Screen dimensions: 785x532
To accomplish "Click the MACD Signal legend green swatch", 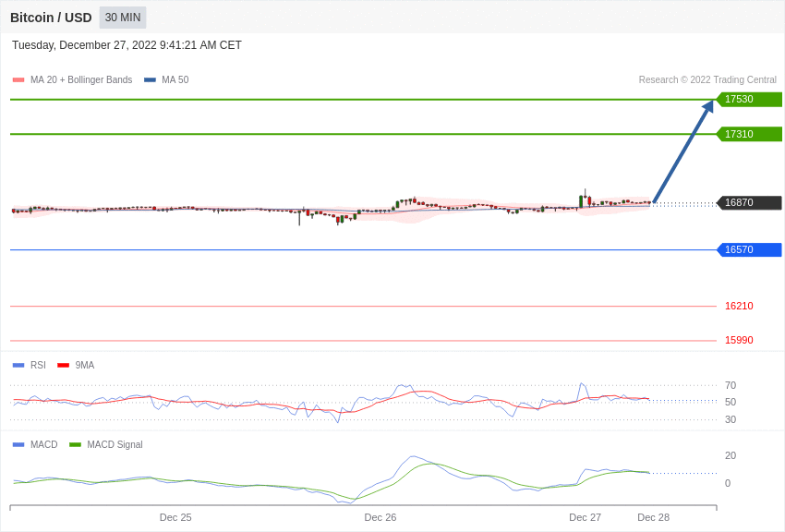I will (75, 444).
